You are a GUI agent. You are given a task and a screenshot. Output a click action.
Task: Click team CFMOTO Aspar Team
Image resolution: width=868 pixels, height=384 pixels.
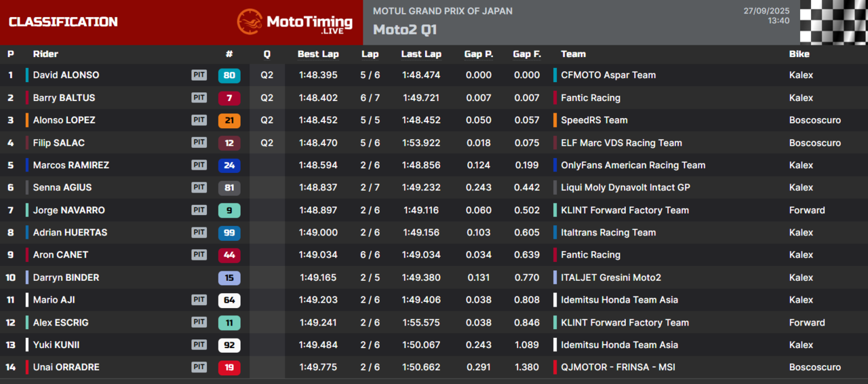coord(608,75)
